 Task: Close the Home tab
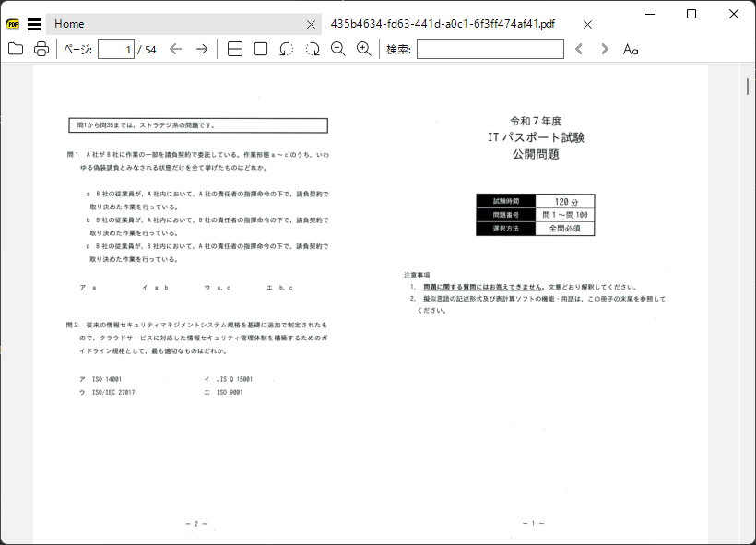pos(312,25)
